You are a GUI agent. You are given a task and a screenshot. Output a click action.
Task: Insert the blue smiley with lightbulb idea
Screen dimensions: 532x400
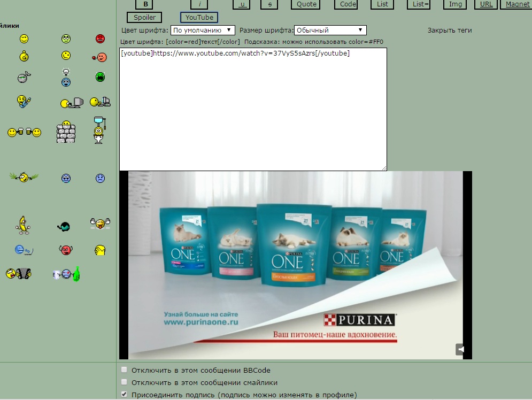[66, 78]
